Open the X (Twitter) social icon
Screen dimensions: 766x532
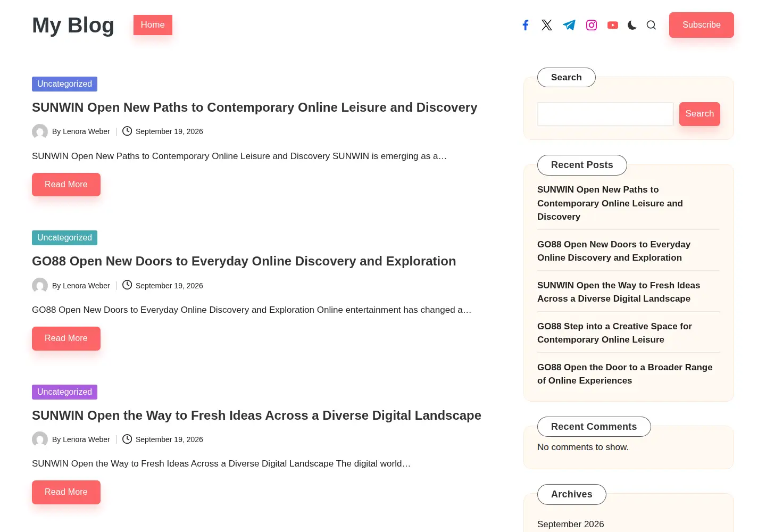(x=547, y=25)
